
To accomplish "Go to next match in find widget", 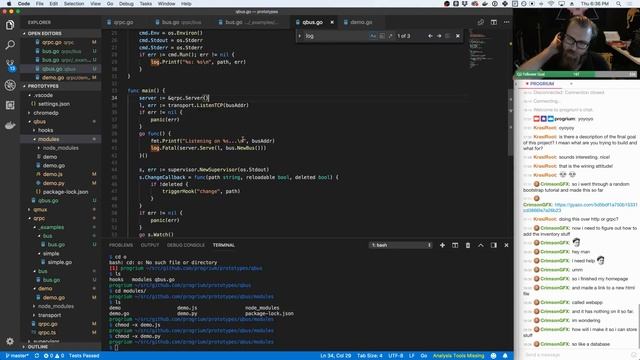I will pos(439,36).
